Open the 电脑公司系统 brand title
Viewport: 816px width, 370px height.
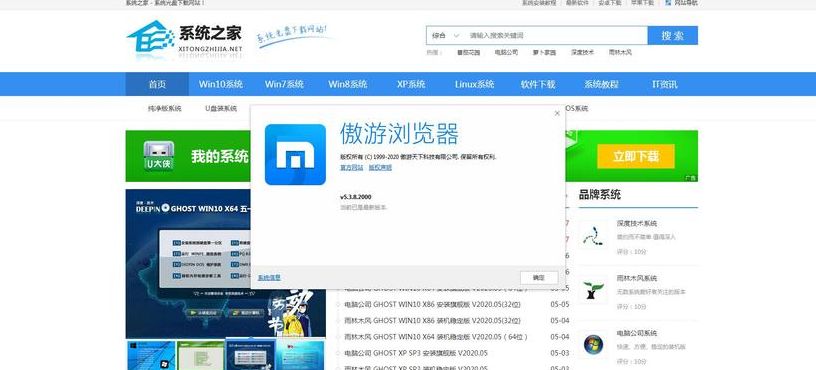(637, 333)
